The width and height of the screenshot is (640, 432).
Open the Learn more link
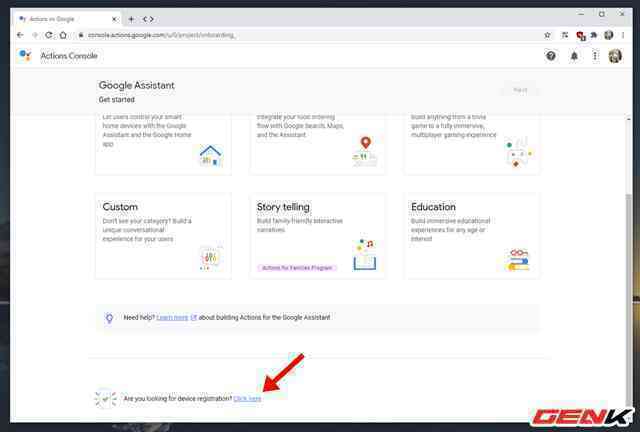(172, 318)
